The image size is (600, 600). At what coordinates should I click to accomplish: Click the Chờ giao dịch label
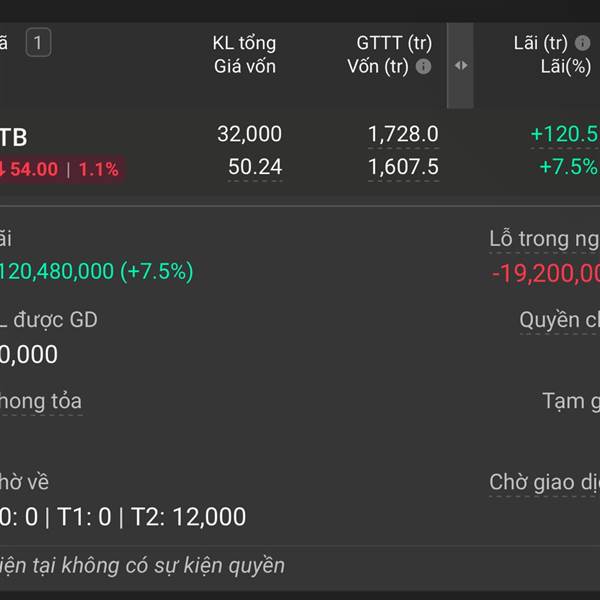pos(545,482)
